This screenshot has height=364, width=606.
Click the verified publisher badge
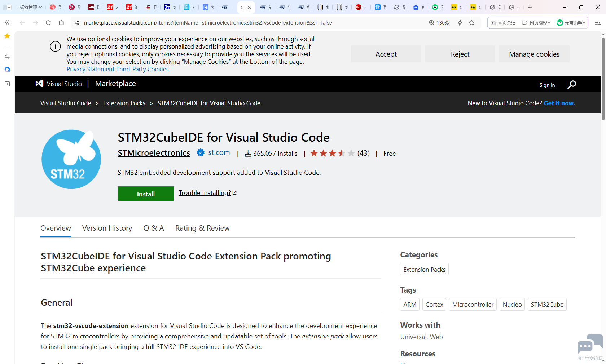point(201,152)
